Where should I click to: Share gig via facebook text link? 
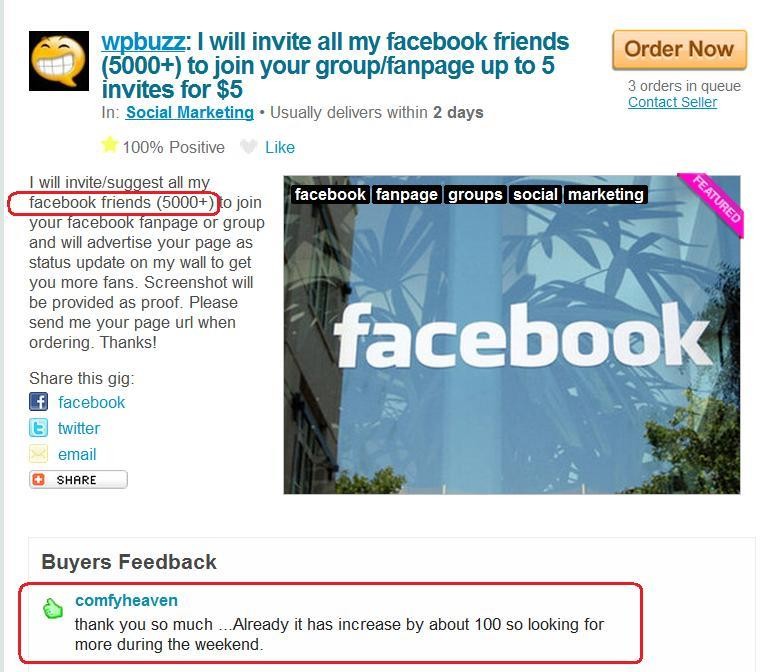pos(92,402)
